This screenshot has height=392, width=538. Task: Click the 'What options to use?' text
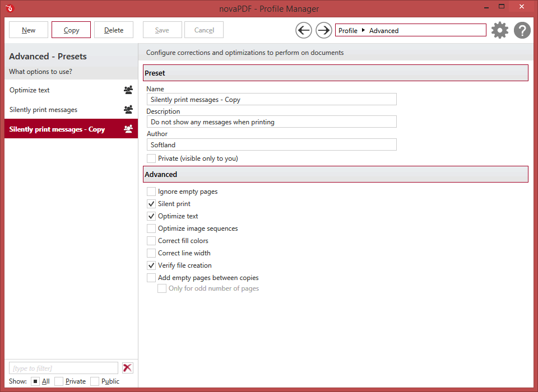pyautogui.click(x=40, y=72)
